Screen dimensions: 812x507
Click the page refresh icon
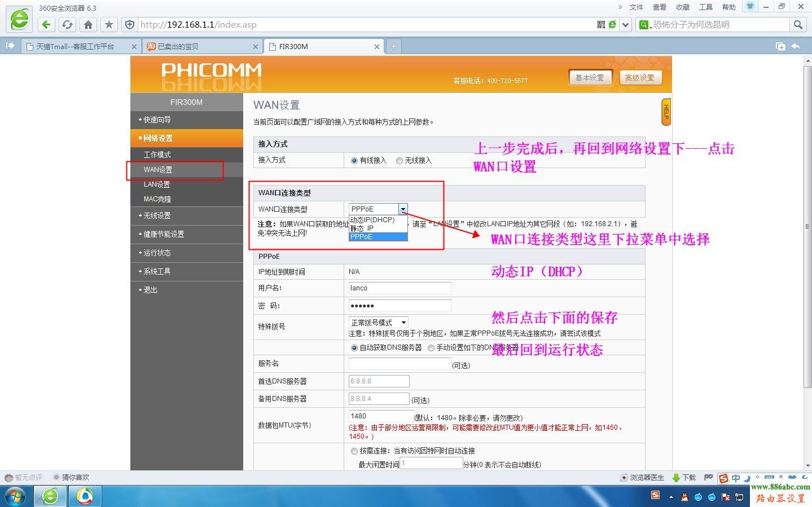click(68, 24)
